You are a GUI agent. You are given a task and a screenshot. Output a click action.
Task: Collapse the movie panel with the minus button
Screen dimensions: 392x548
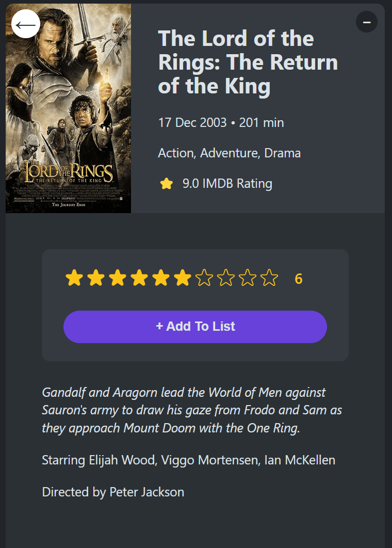[x=367, y=22]
